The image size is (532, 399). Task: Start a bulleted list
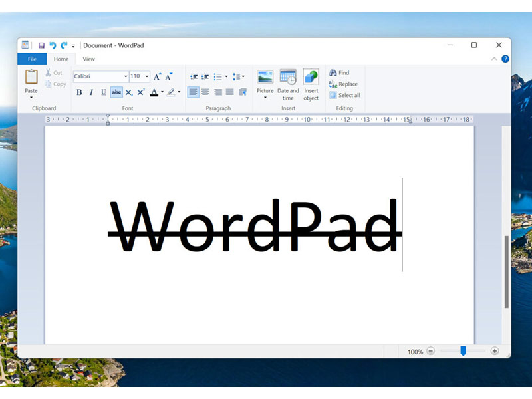(218, 76)
